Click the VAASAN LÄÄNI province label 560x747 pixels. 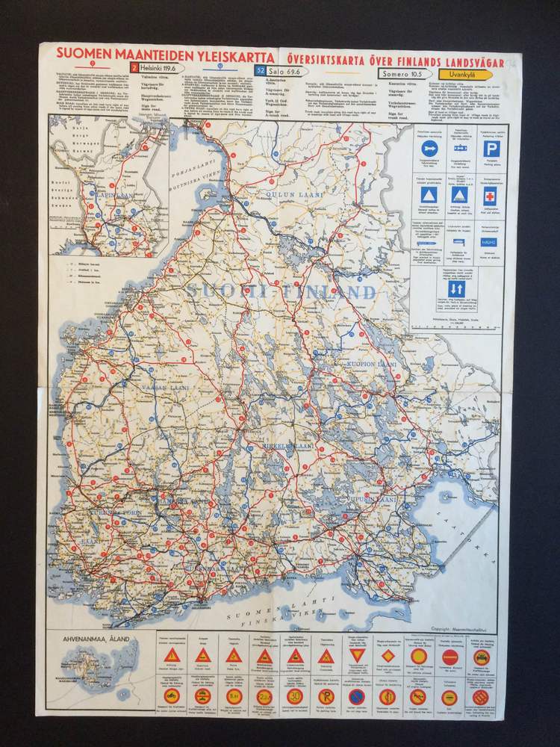click(x=166, y=388)
